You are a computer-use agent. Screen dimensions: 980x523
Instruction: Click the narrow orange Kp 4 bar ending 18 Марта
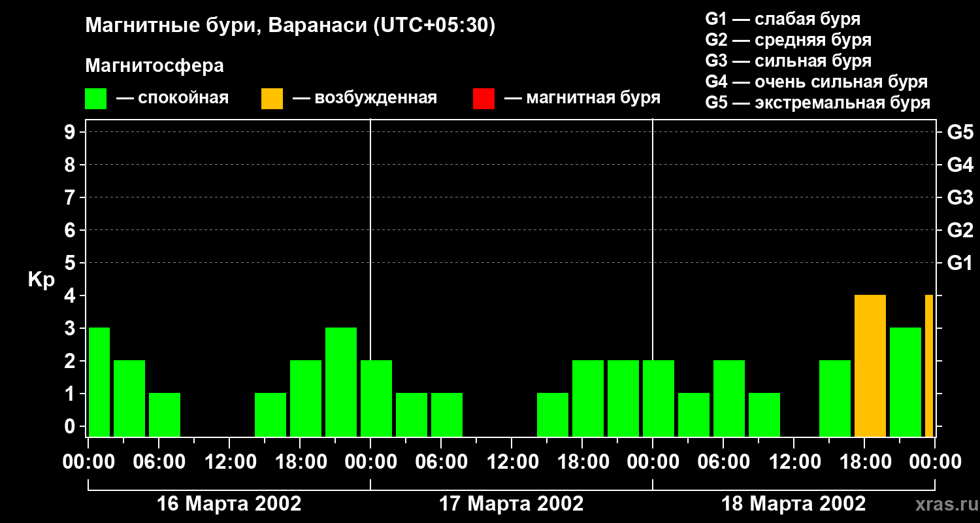tap(929, 365)
